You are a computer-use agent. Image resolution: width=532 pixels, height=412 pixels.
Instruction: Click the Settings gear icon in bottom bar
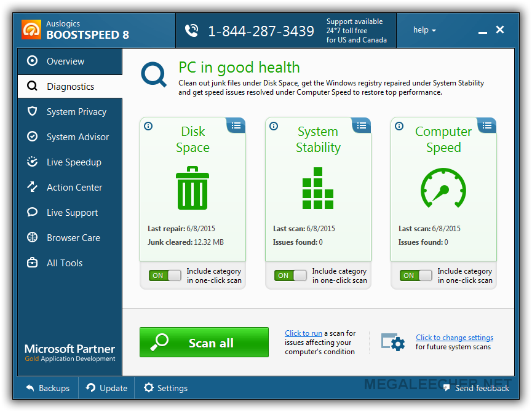tap(149, 387)
